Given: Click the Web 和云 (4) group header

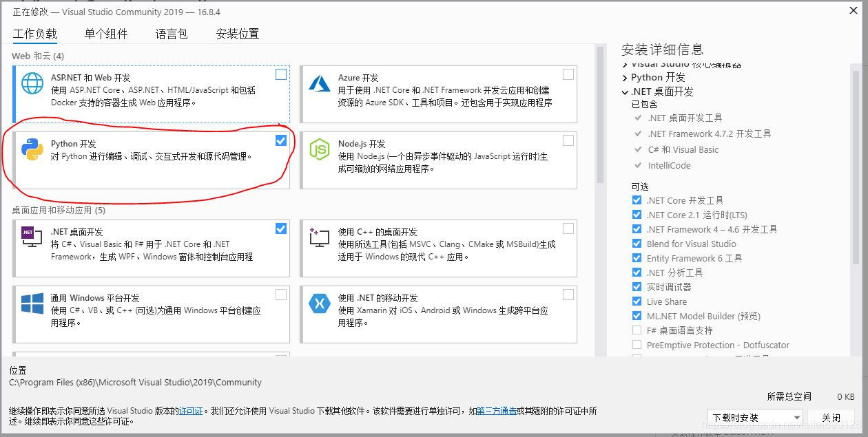Looking at the screenshot, I should pos(38,56).
